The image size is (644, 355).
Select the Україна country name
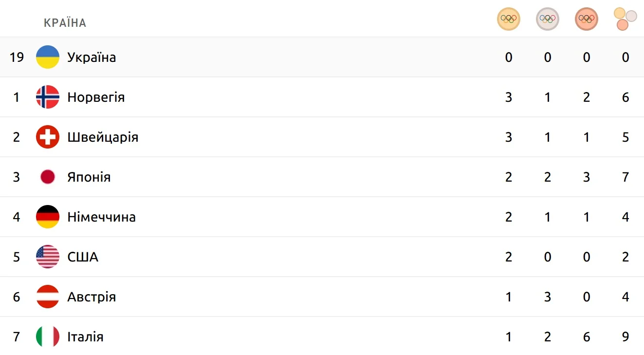[92, 57]
